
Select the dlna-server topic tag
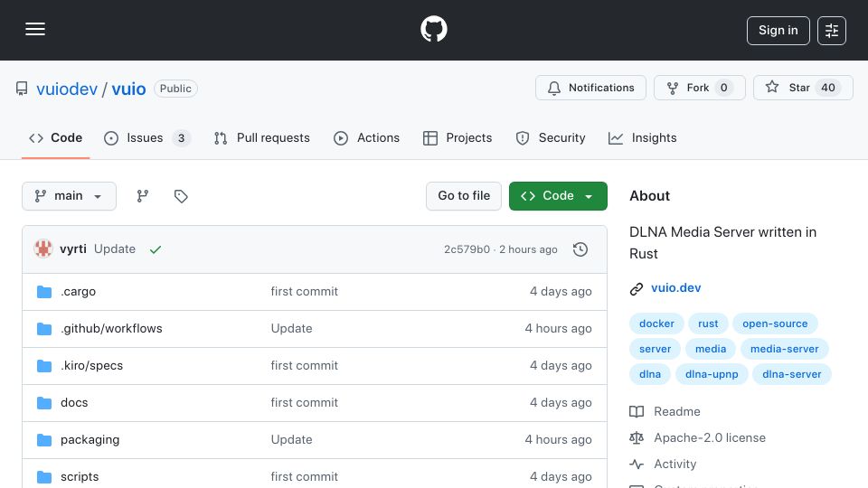(792, 374)
